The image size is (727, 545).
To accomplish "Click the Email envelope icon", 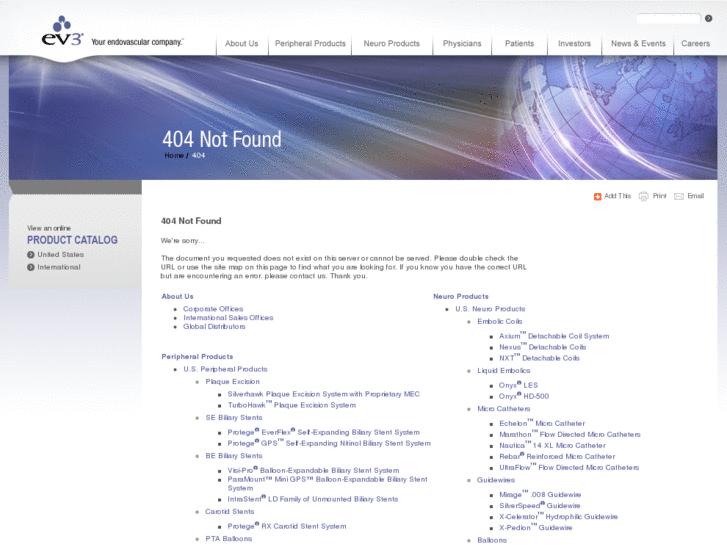I will (679, 196).
